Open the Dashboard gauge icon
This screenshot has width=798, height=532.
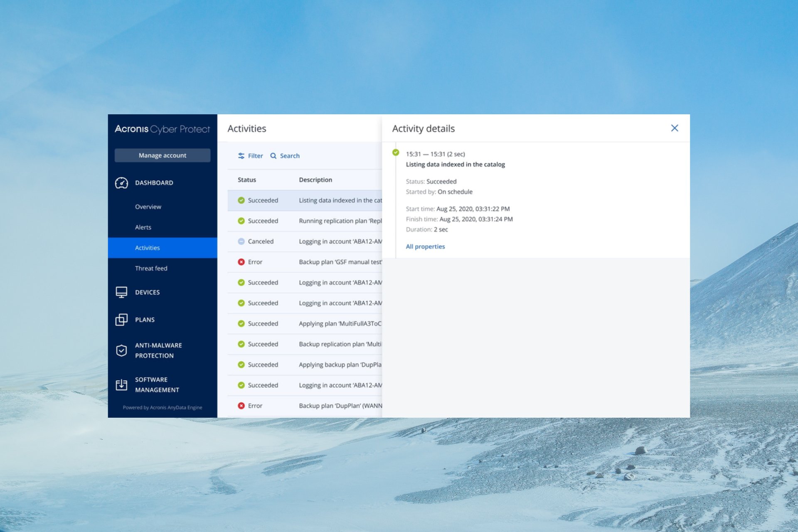(121, 183)
